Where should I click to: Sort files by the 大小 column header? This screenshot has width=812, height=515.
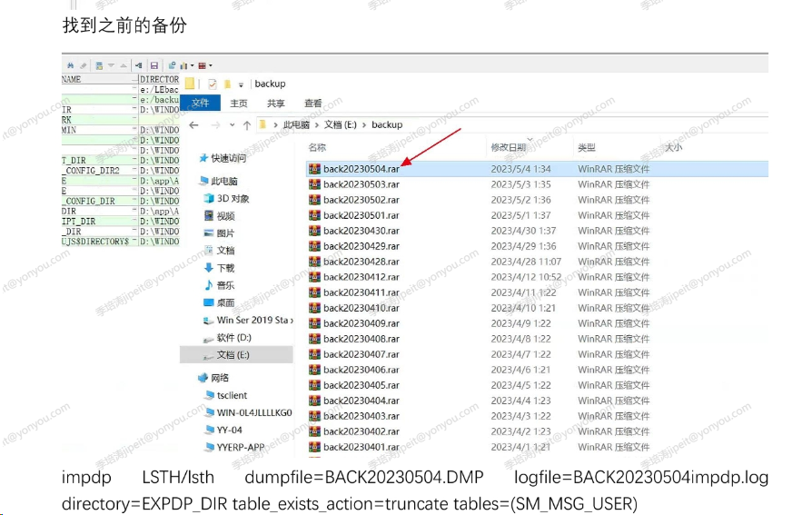[x=673, y=148]
